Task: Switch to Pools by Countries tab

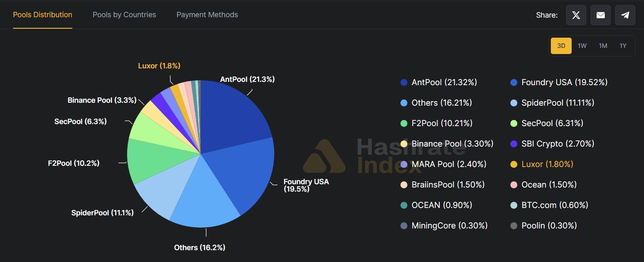Action: [124, 15]
